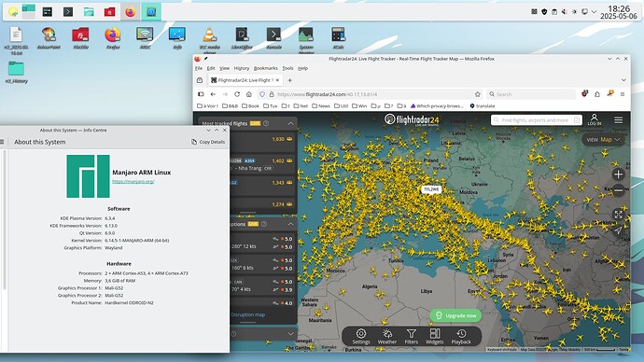644x362 pixels.
Task: Open the x11_History folder on desktop
Action: coord(17,72)
